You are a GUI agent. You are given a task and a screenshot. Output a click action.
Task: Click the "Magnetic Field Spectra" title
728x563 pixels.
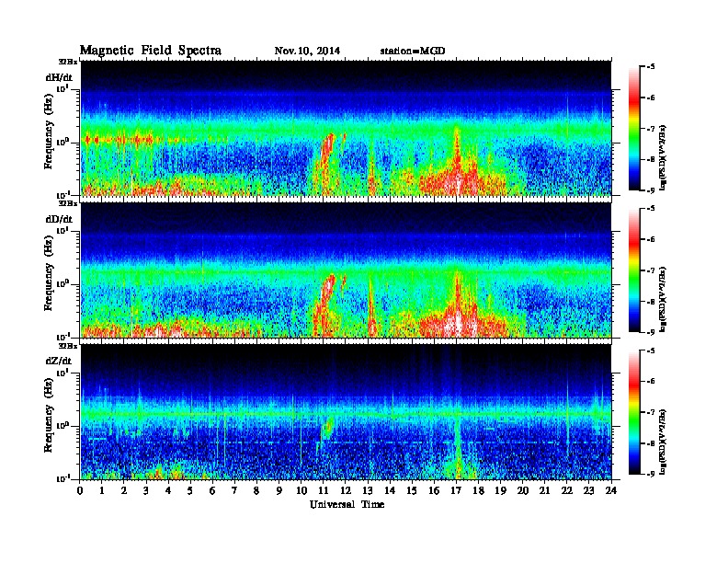pyautogui.click(x=151, y=51)
